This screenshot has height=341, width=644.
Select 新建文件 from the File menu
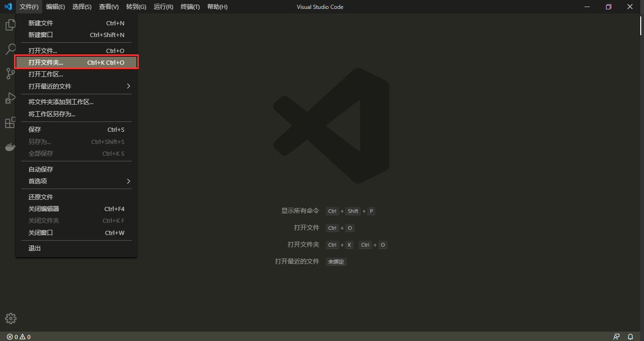click(76, 23)
